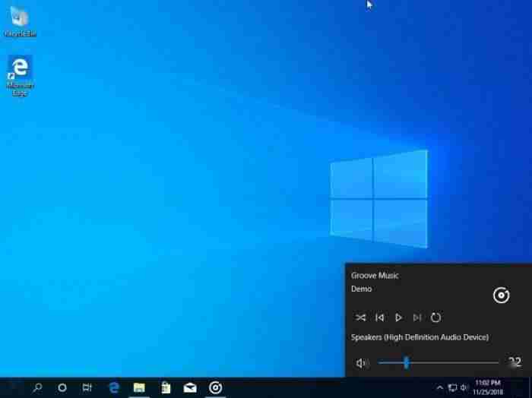Open File Explorer from the taskbar
Screen dimensions: 532x398
click(x=139, y=387)
